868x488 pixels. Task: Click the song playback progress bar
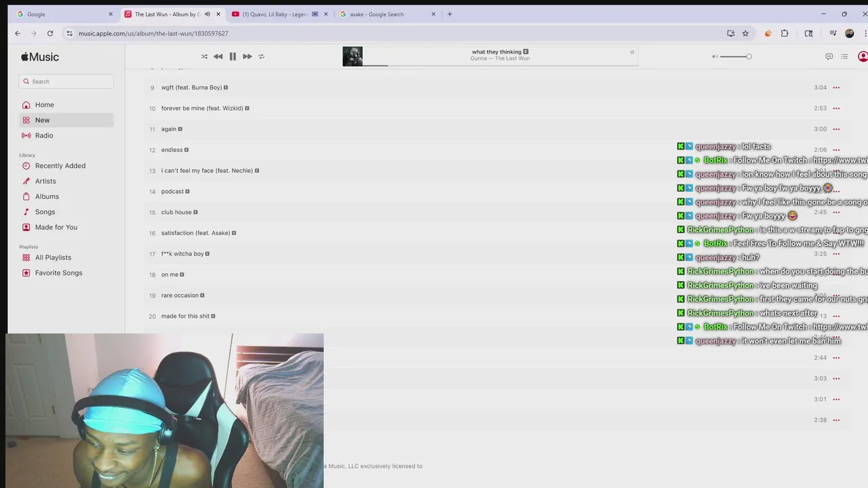[x=500, y=66]
